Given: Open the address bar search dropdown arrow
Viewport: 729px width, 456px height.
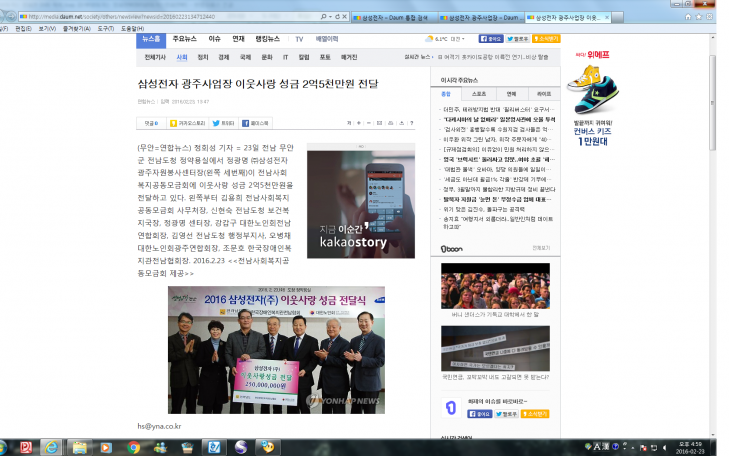Looking at the screenshot, I should click(330, 17).
